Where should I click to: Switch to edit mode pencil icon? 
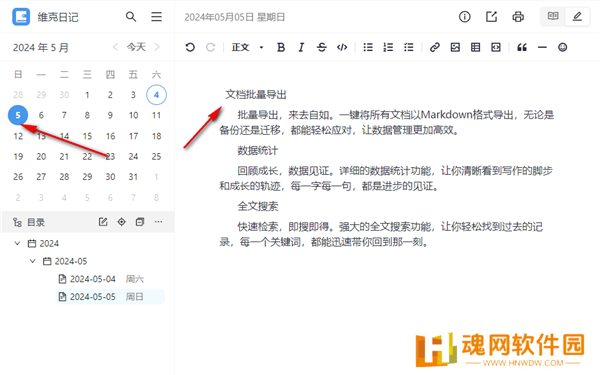577,16
